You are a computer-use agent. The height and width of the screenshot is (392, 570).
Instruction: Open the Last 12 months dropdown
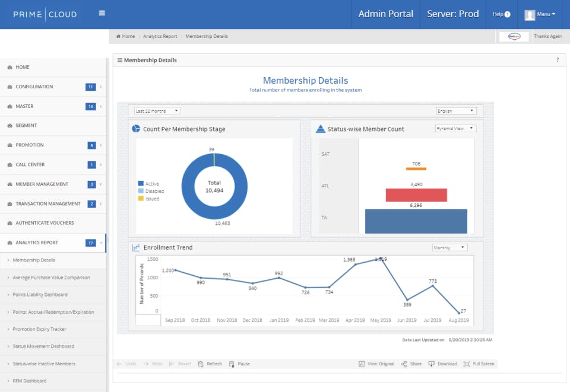click(x=157, y=111)
